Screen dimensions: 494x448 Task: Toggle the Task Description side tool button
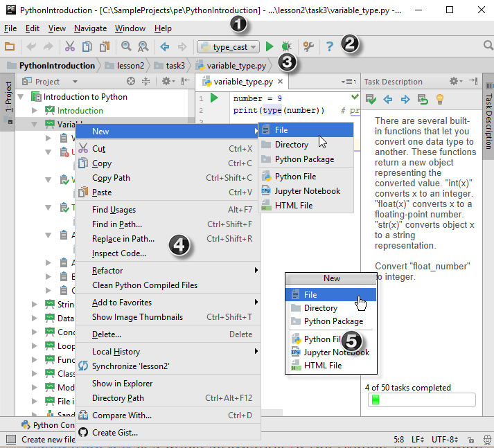point(488,116)
